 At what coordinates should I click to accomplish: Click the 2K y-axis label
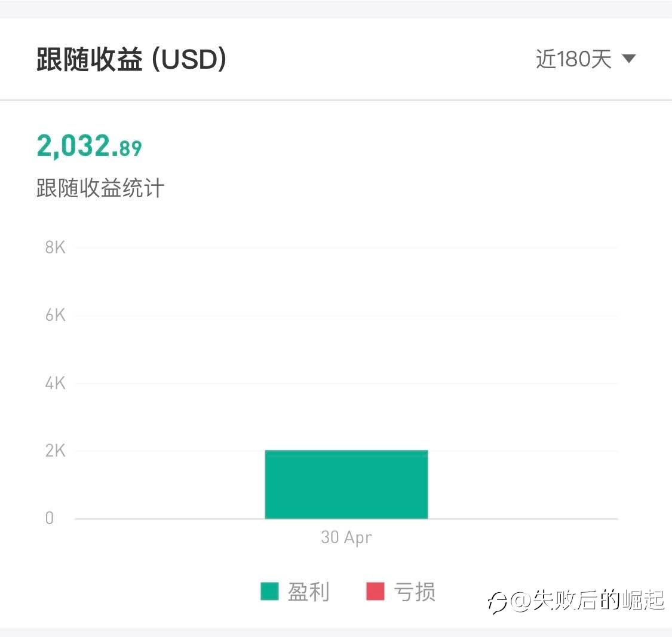click(x=55, y=451)
